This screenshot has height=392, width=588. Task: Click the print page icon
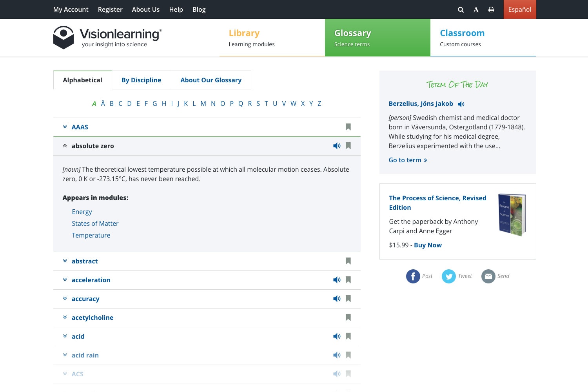(491, 9)
